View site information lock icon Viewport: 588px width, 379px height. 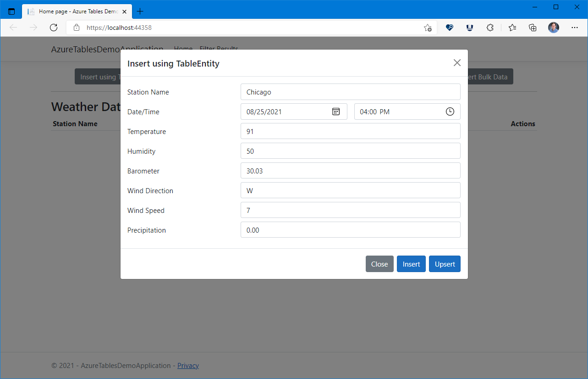(x=77, y=28)
